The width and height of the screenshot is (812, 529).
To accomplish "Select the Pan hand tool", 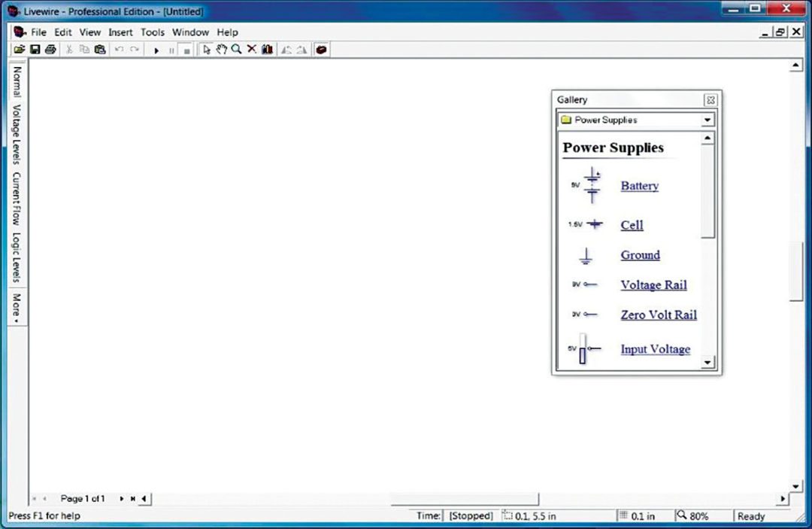I will 222,50.
